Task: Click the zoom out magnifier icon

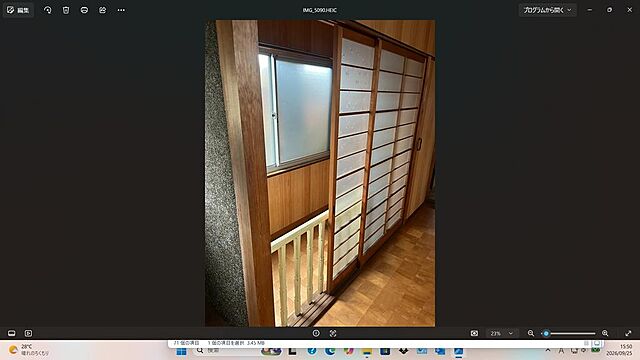Action: tap(531, 333)
